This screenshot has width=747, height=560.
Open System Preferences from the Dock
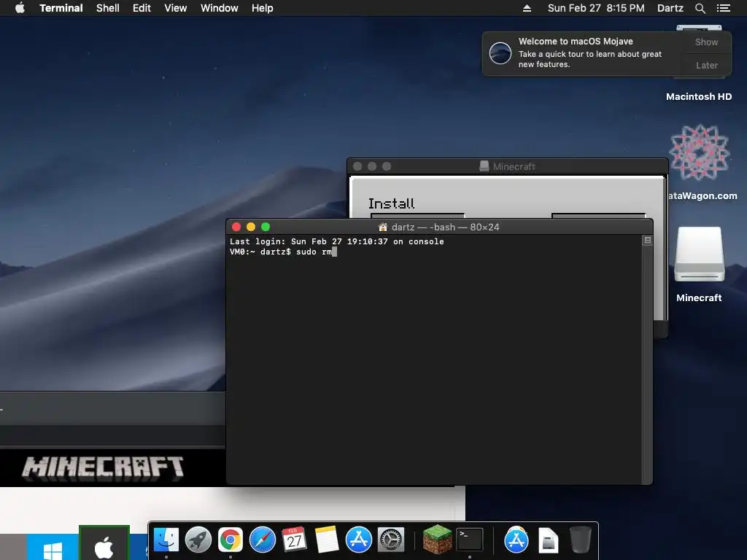tap(391, 540)
